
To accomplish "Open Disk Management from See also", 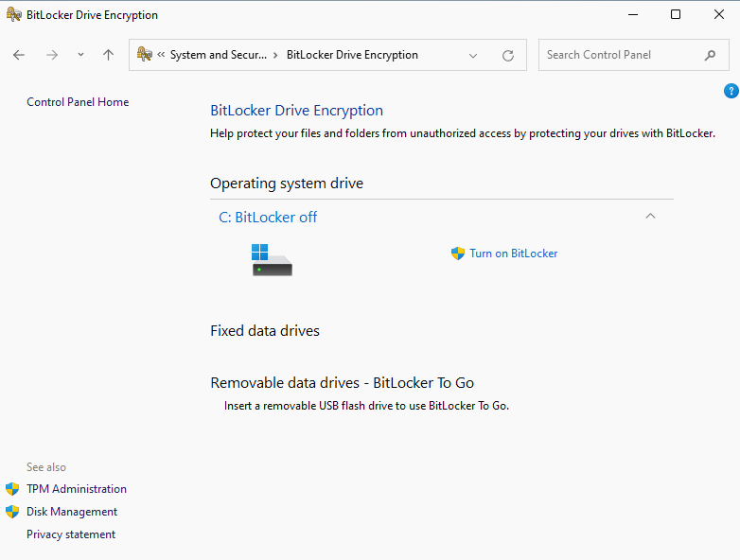I will [x=72, y=512].
